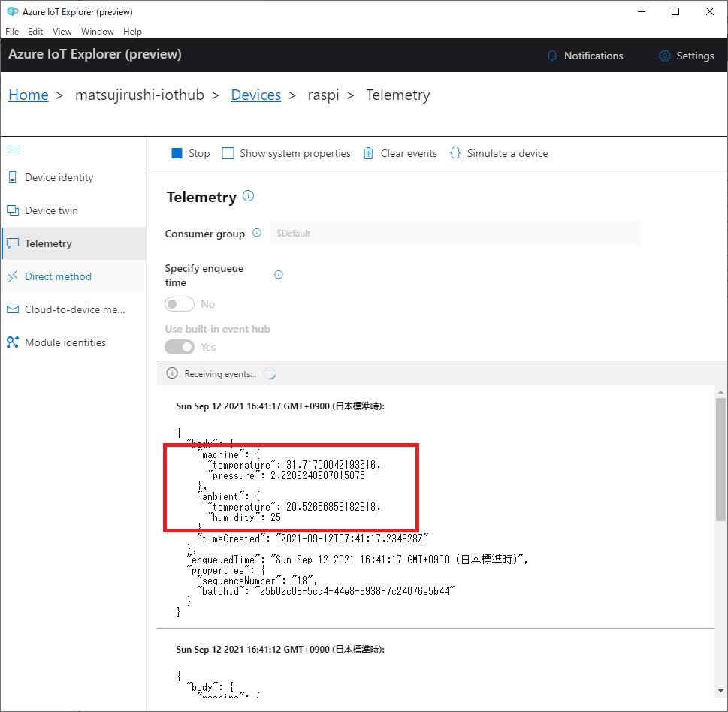Open Cloud-to-device message page
Image resolution: width=728 pixels, height=712 pixels.
pos(74,309)
